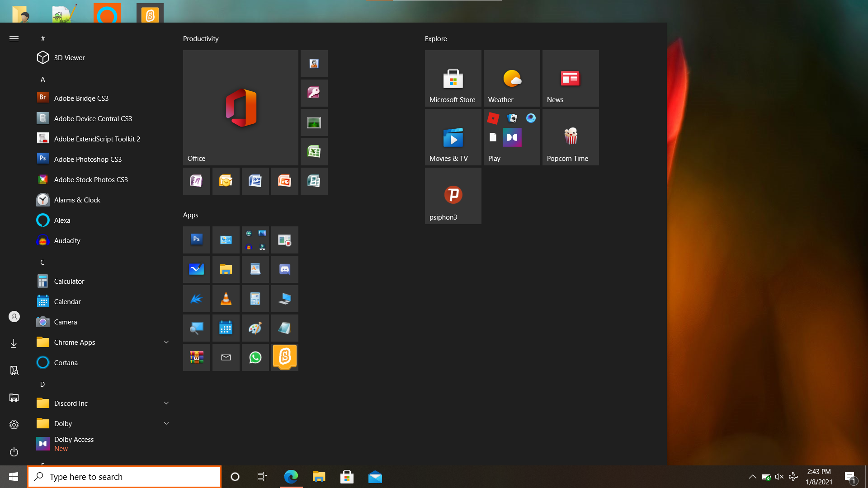Launch Microsoft Access tile with key icon

[314, 93]
